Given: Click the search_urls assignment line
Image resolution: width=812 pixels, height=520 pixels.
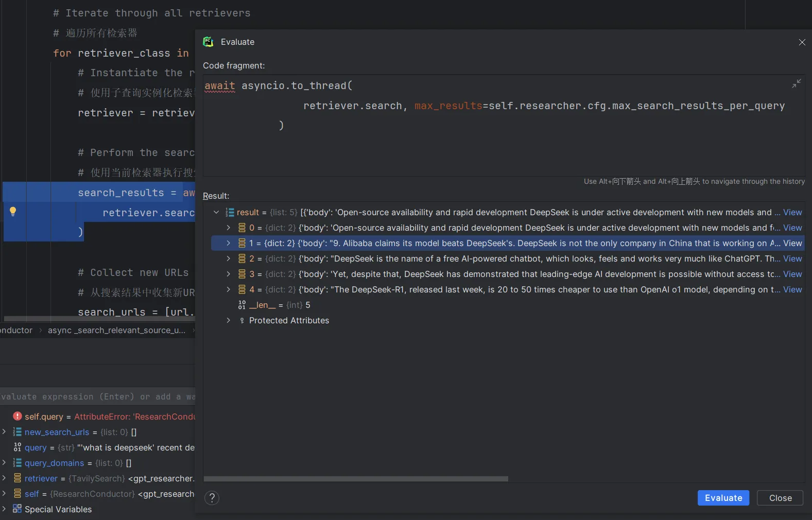Looking at the screenshot, I should [136, 312].
